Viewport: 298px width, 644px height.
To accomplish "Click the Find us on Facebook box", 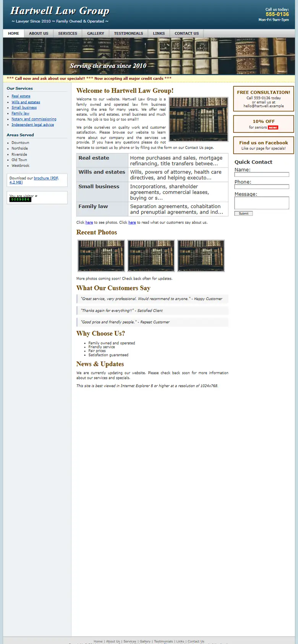I will click(x=264, y=145).
